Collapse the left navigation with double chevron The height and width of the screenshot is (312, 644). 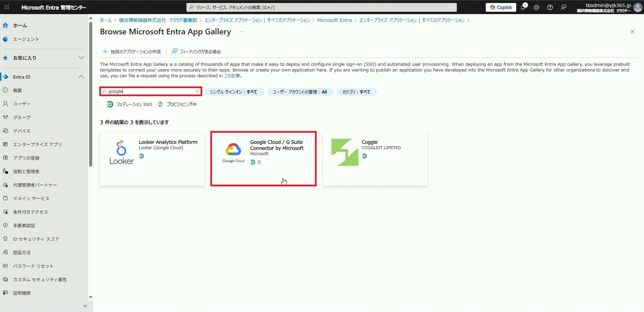[x=85, y=306]
